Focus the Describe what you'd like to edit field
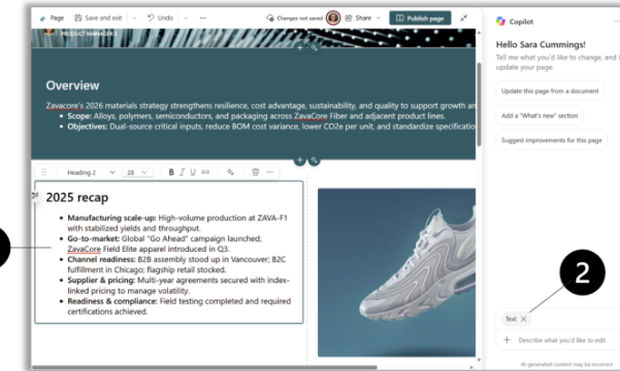Viewport: 620px width, 371px height. (x=562, y=340)
